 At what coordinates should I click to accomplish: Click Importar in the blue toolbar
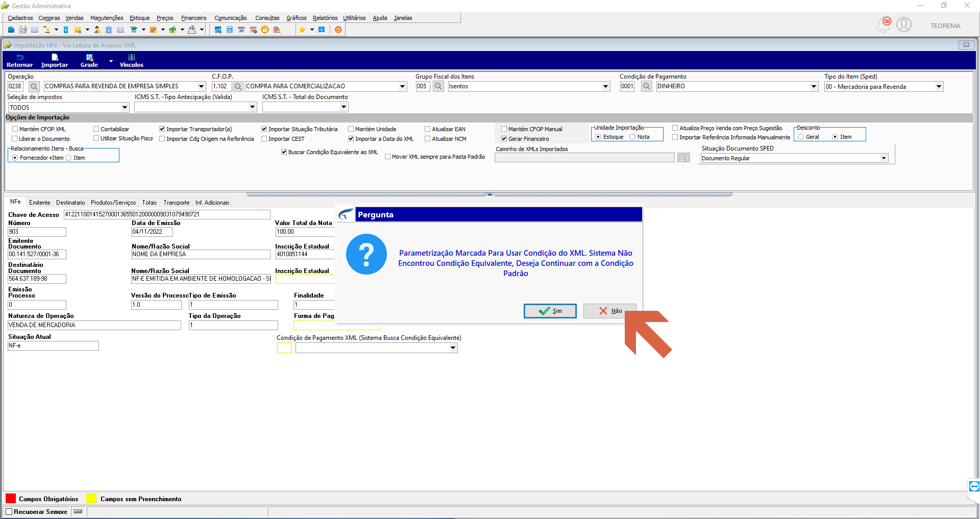click(55, 61)
